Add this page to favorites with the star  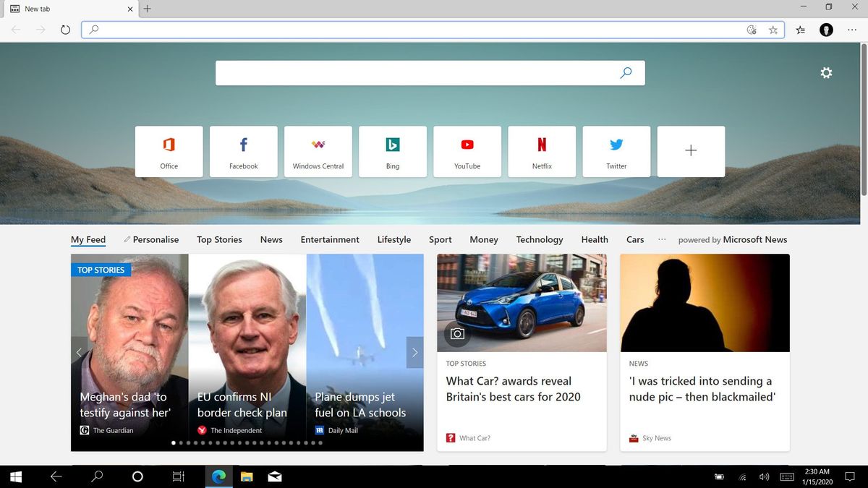[773, 30]
